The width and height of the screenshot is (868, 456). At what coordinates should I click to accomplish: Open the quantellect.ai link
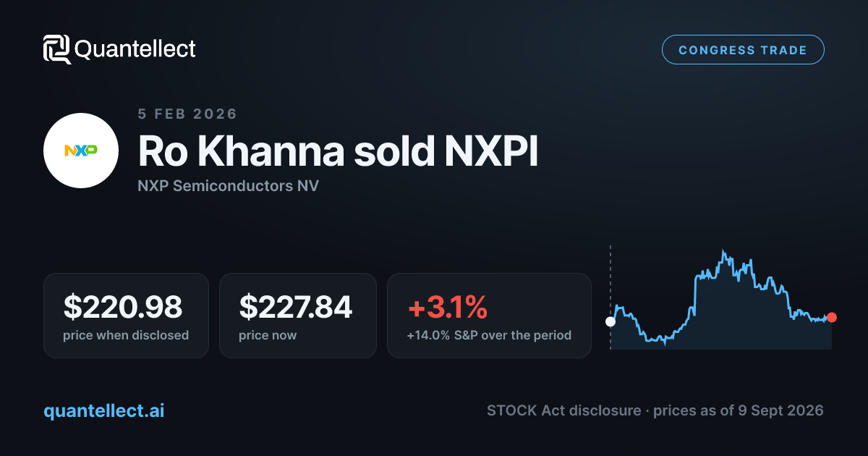(104, 410)
